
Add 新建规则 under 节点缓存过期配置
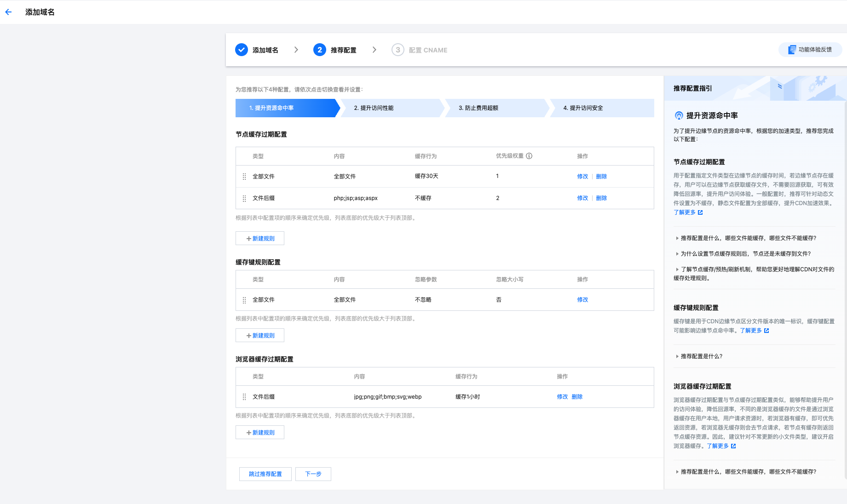coord(260,239)
